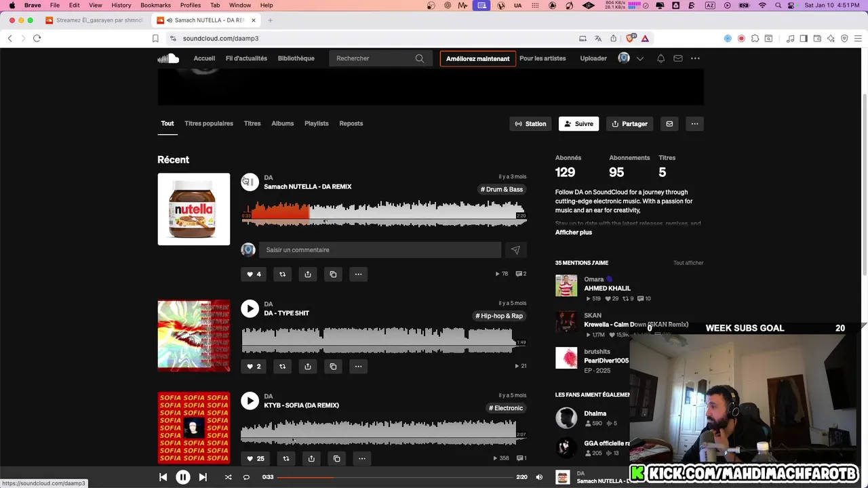Open the Nutella track artwork

tap(194, 209)
